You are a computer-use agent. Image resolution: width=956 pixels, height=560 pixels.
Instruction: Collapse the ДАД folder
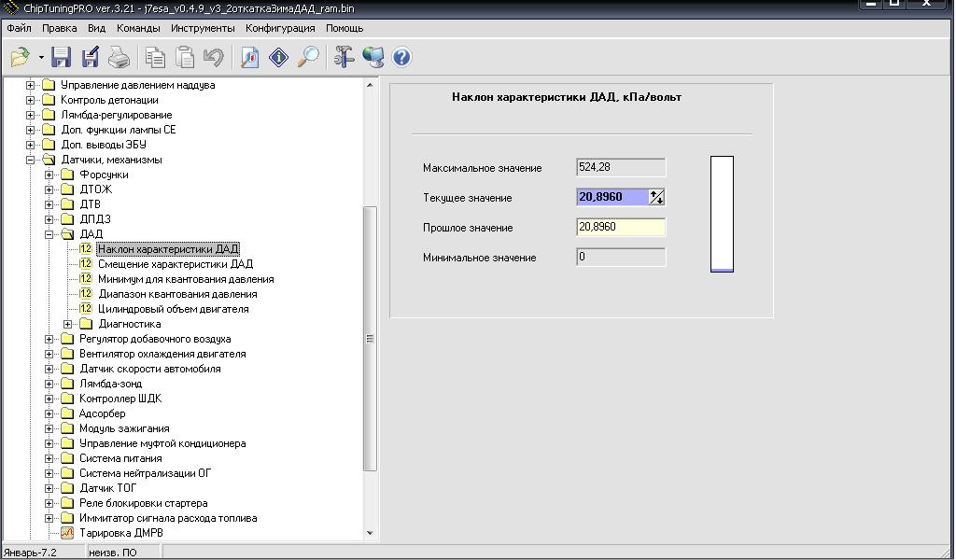pyautogui.click(x=49, y=234)
